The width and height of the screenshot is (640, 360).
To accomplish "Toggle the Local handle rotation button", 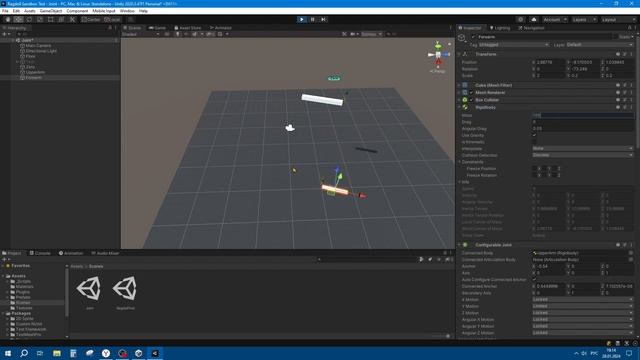I will tap(112, 19).
